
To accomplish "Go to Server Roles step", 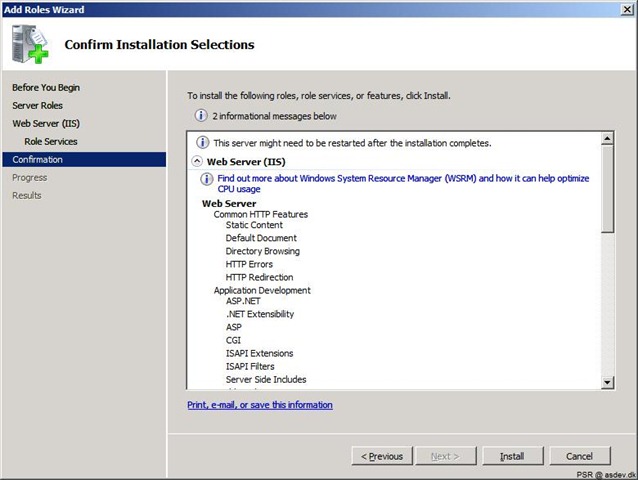I will point(37,105).
